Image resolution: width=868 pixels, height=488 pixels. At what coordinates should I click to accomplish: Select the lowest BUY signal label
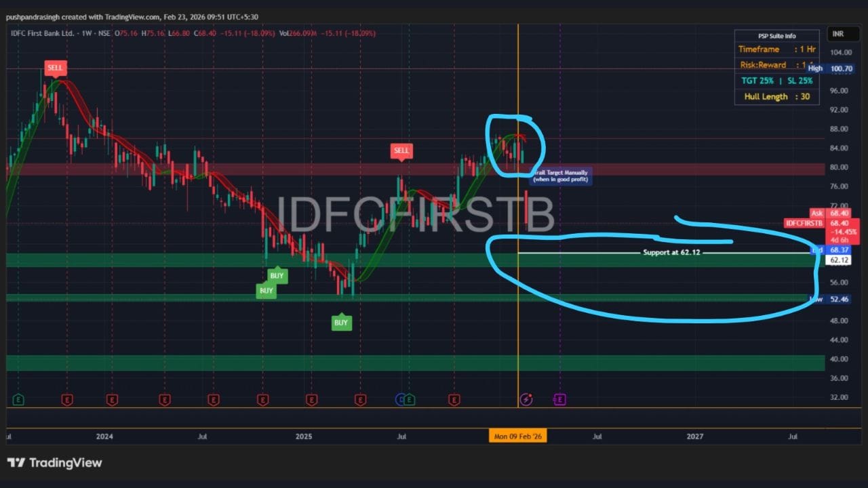(341, 323)
